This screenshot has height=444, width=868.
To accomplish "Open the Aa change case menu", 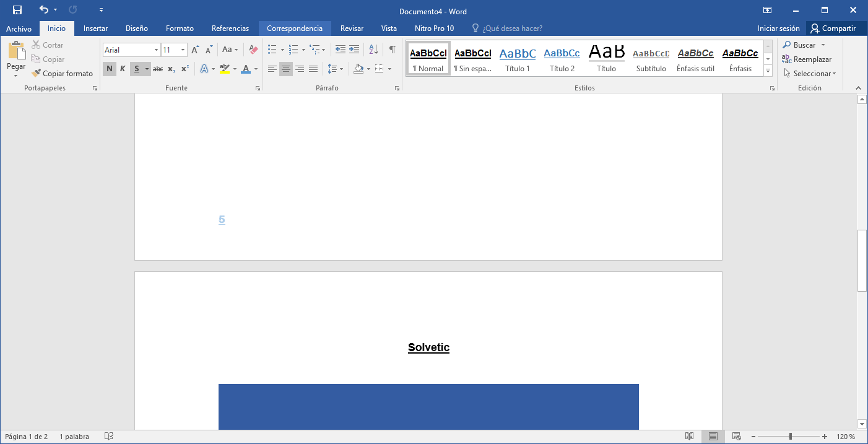I will tap(230, 50).
